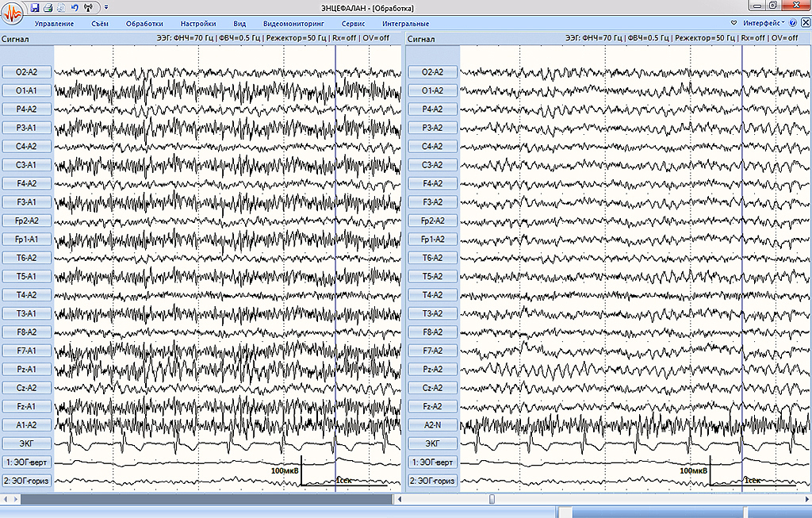The width and height of the screenshot is (812, 518).
Task: Click the heart icon beside Интерфейс
Action: 733,23
